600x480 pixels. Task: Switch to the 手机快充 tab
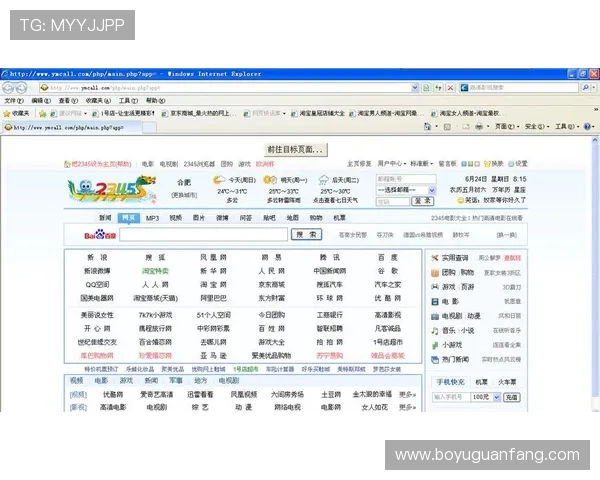450,382
